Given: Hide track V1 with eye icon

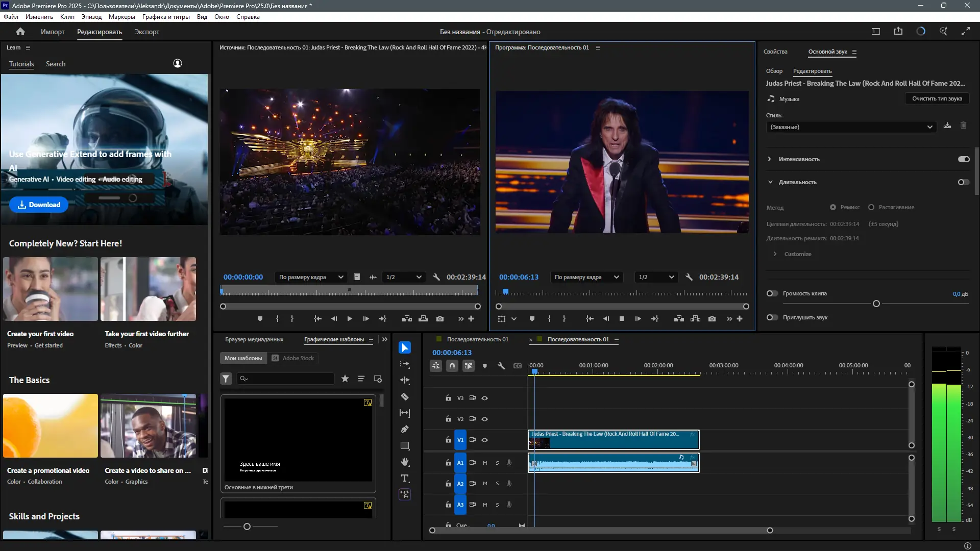Looking at the screenshot, I should (484, 440).
